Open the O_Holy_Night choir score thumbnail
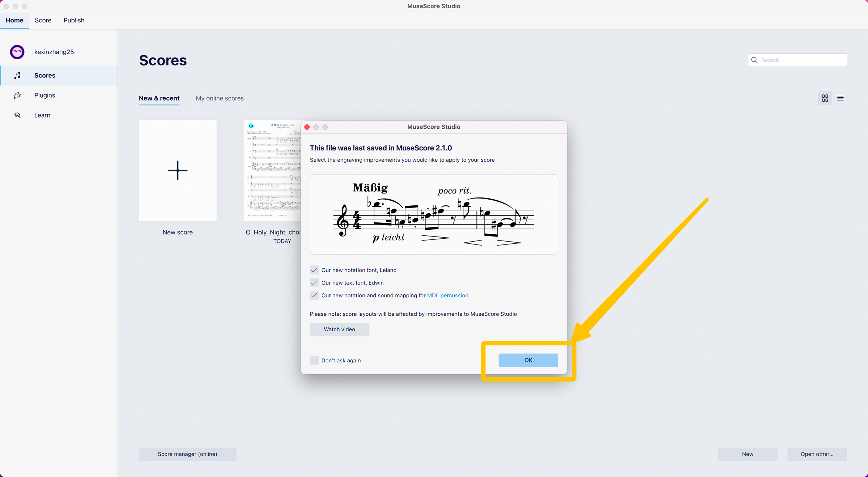868x477 pixels. [x=273, y=170]
